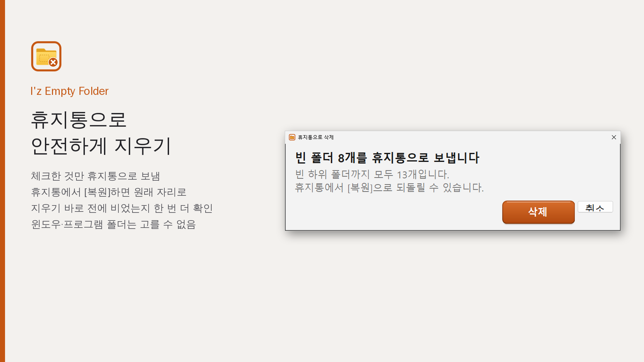Click the I'z Empty Folder app logo
644x362 pixels.
(46, 56)
